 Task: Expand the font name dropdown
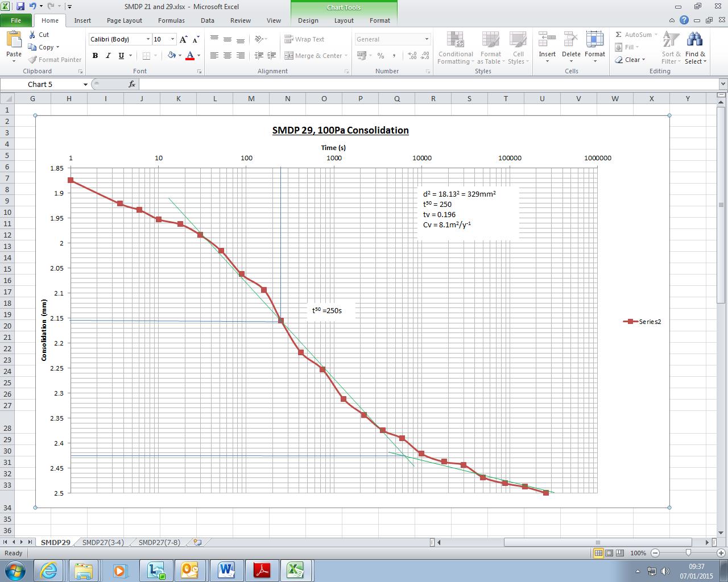(x=148, y=39)
